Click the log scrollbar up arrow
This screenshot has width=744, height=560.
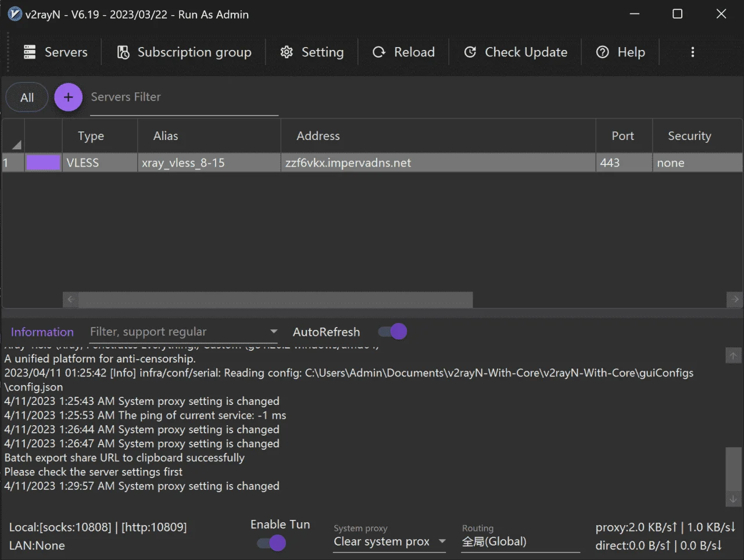pyautogui.click(x=734, y=356)
